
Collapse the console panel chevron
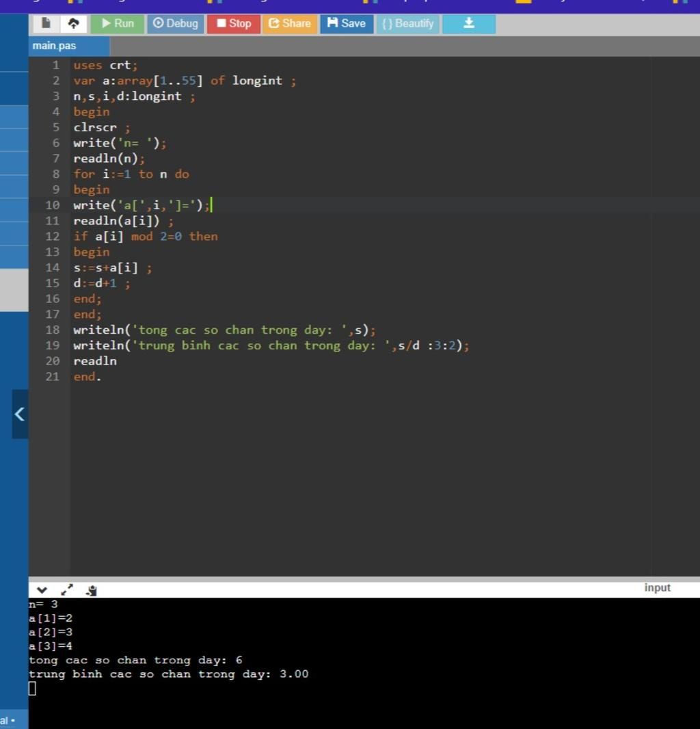[x=42, y=590]
